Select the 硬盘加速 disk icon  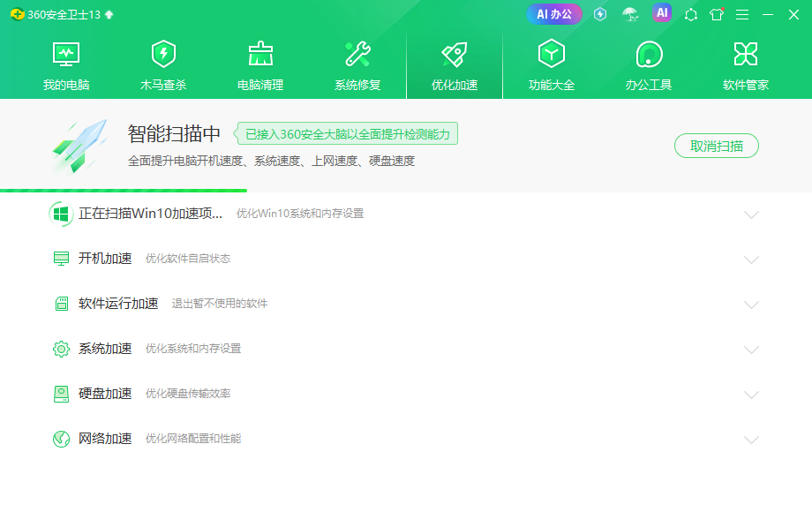click(x=61, y=394)
